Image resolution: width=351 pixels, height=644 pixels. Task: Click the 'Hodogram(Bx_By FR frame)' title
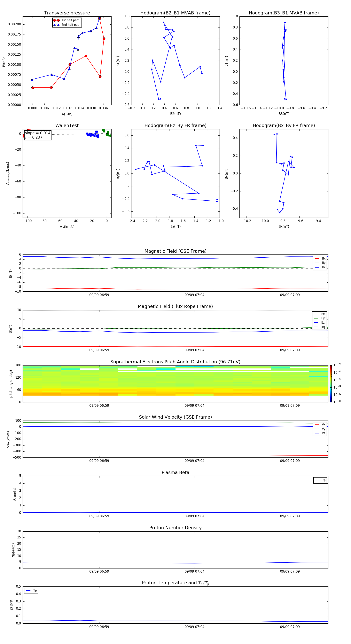[x=284, y=125]
